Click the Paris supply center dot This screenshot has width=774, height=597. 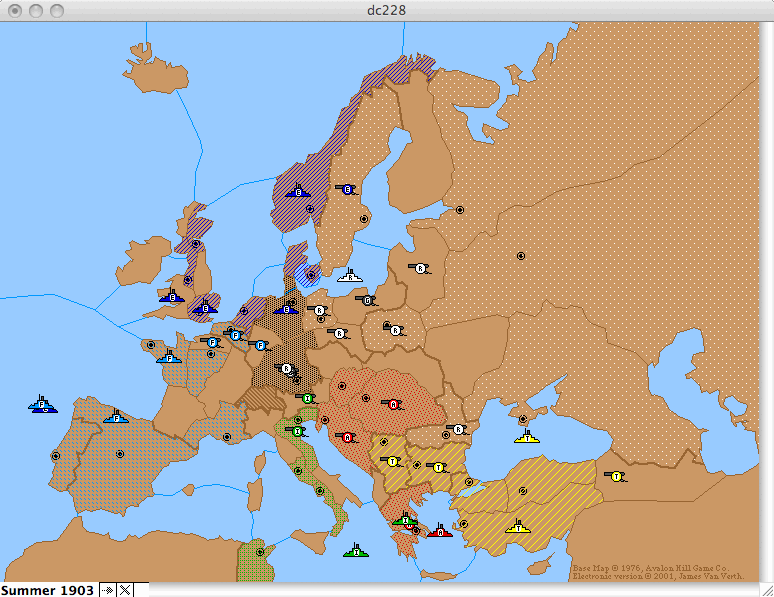coord(211,354)
